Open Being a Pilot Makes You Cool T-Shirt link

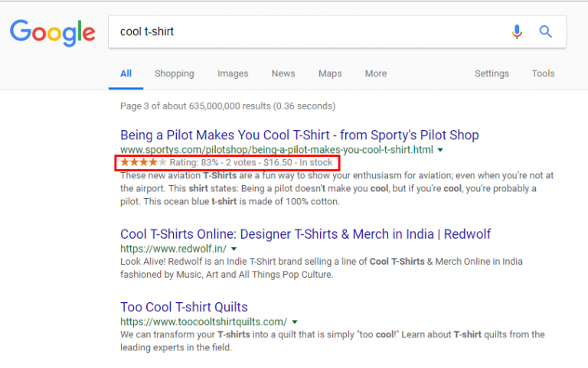[x=299, y=135]
